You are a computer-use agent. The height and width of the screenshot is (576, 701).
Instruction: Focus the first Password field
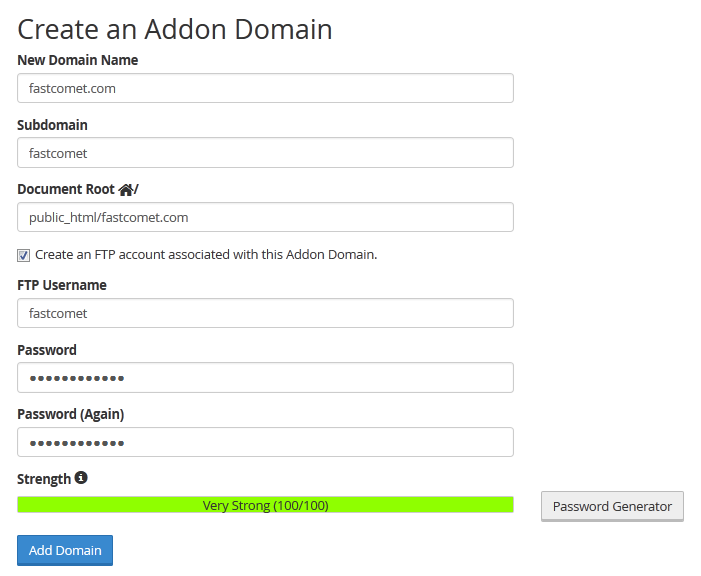click(265, 378)
